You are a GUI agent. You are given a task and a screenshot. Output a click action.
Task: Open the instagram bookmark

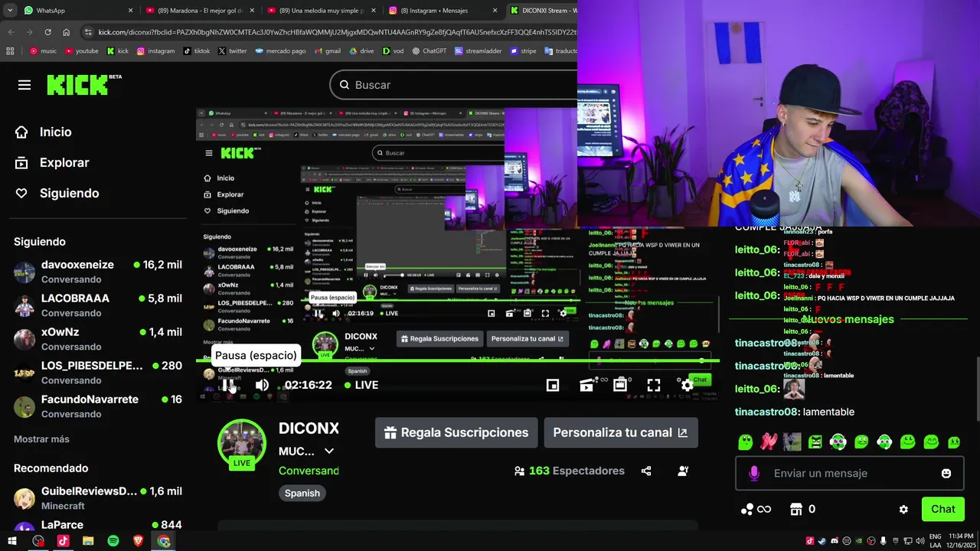pos(155,51)
